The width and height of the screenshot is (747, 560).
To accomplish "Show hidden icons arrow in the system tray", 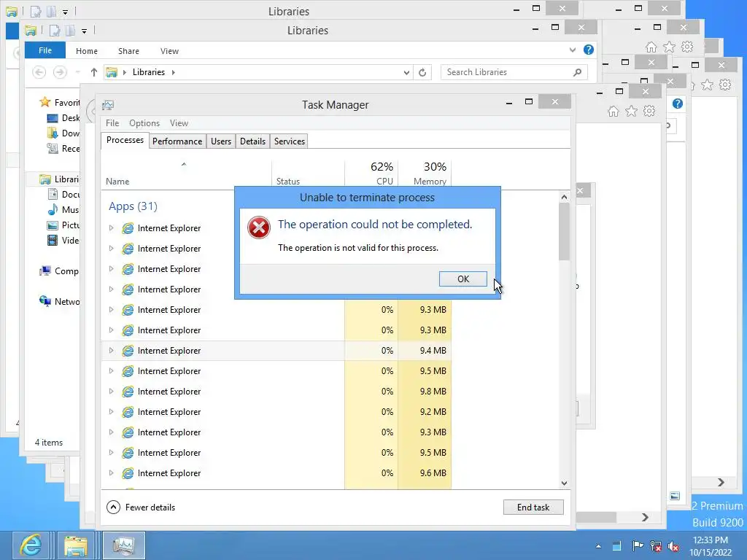I will 598,546.
